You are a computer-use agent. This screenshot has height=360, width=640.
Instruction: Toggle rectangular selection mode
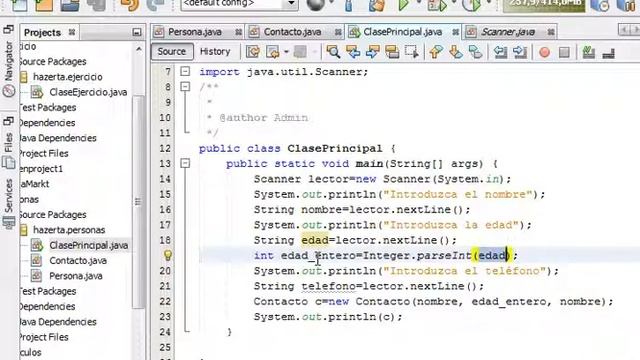(x=411, y=52)
